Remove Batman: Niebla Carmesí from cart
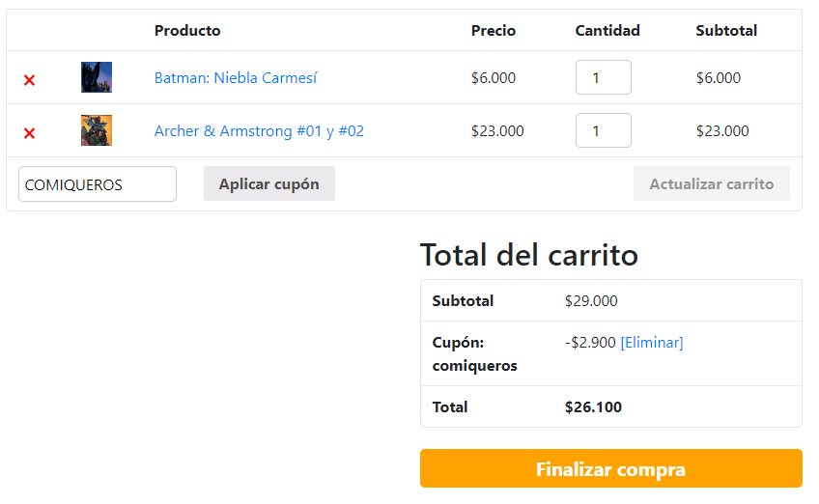 coord(29,80)
